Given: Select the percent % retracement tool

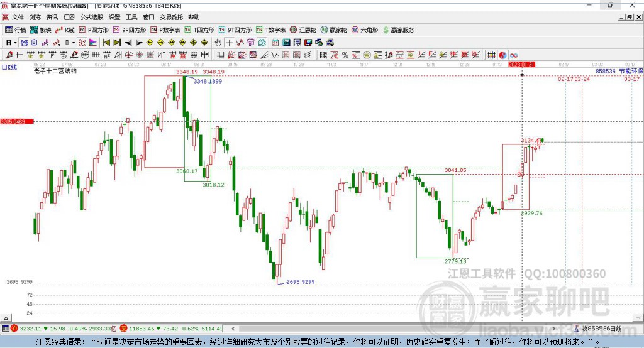Looking at the screenshot, I should (345, 55).
